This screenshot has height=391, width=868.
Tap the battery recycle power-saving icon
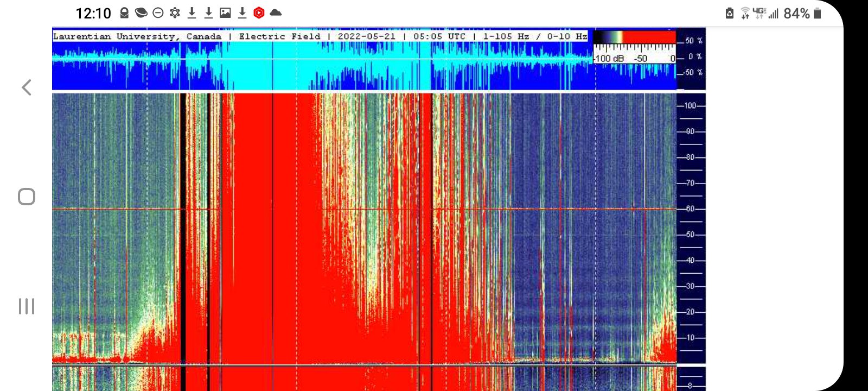pyautogui.click(x=730, y=14)
